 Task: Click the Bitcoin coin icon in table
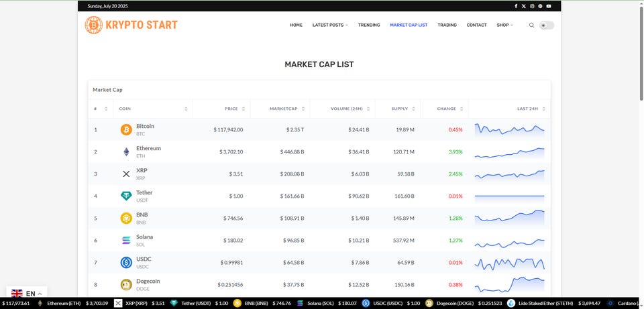point(126,130)
